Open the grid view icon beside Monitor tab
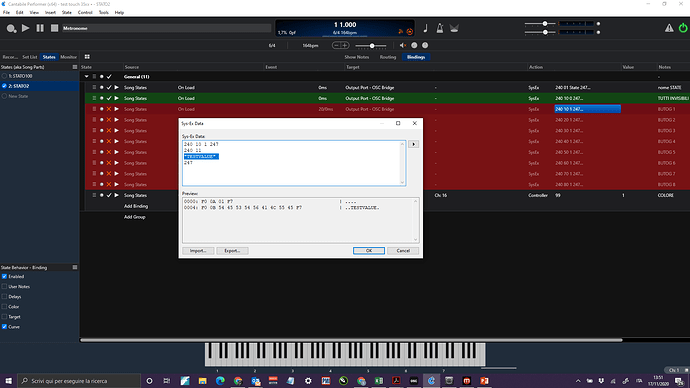This screenshot has width=690, height=388. coord(87,57)
